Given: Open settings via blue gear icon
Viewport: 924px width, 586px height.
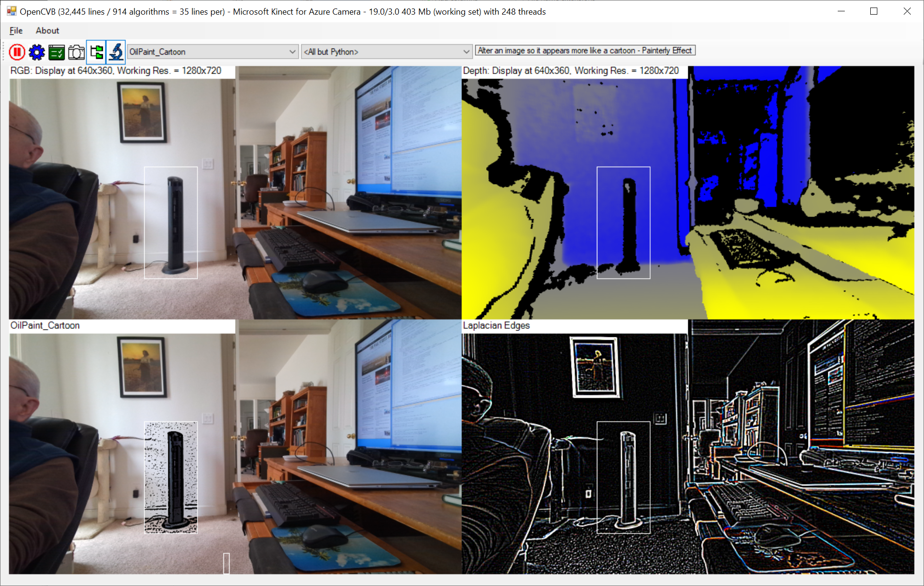Looking at the screenshot, I should [x=37, y=52].
